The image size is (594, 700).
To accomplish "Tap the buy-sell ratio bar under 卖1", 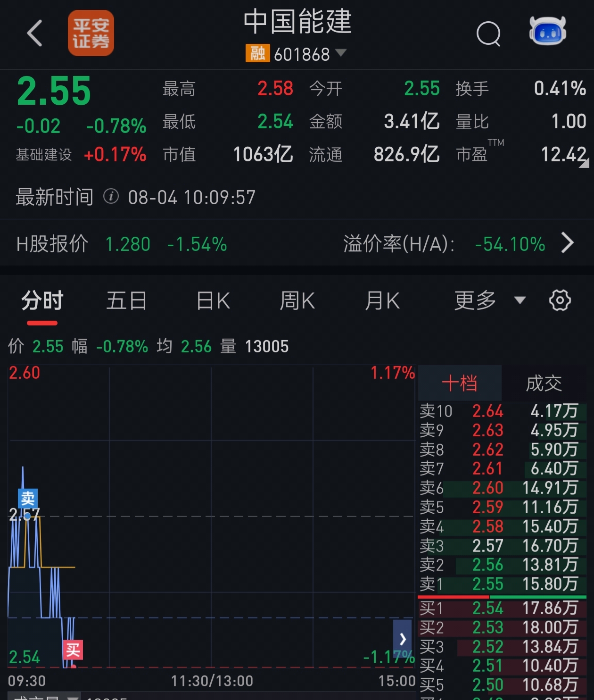I will coord(502,597).
